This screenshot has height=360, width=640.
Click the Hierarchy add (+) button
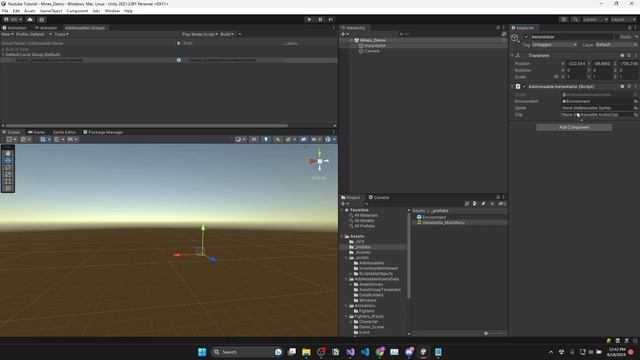tap(344, 34)
